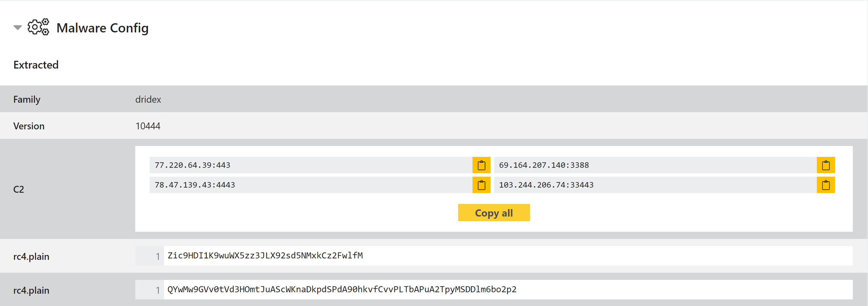Click line number 1 beside the QYwMw9GVv0 key
Viewport: 868px width, 306px height.
click(158, 290)
